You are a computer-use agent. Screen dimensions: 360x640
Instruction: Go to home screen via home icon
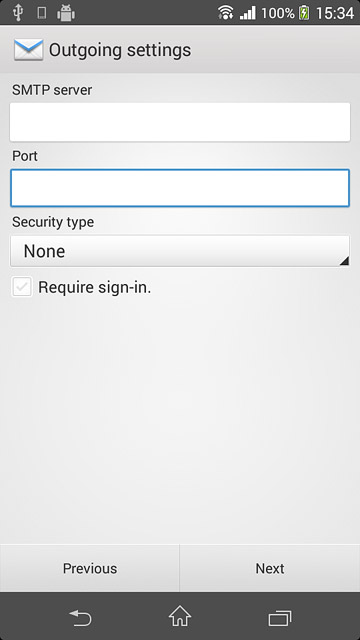[180, 616]
